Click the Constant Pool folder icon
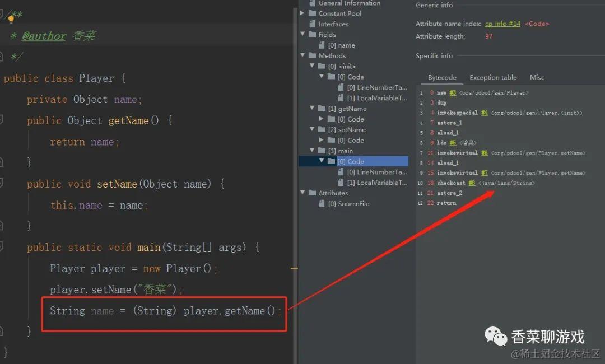605x364 pixels. point(313,13)
